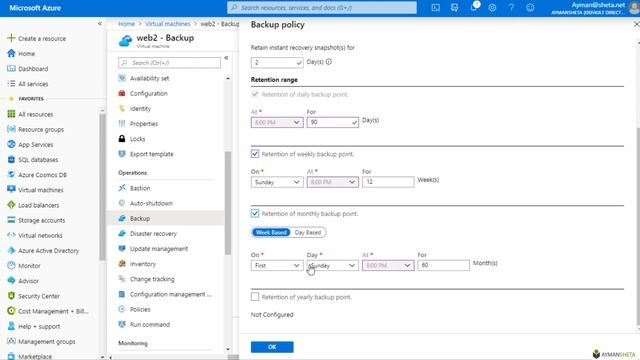The image size is (640, 360).
Task: Click Backup policy panel scrollbar
Action: click(638, 227)
